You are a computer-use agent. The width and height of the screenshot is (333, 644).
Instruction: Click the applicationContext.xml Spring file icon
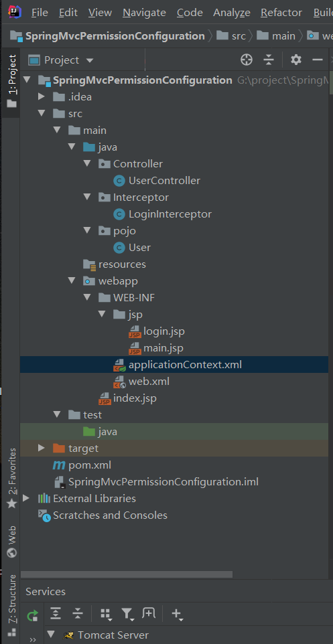tap(120, 365)
